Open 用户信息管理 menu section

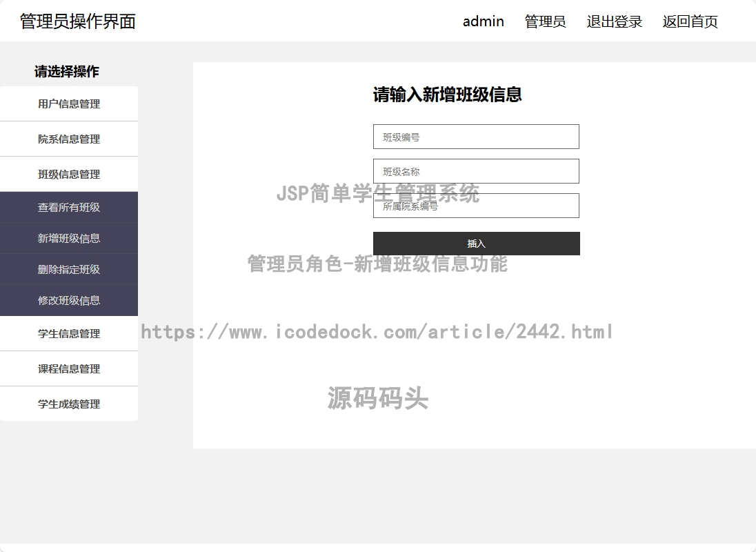pyautogui.click(x=69, y=103)
